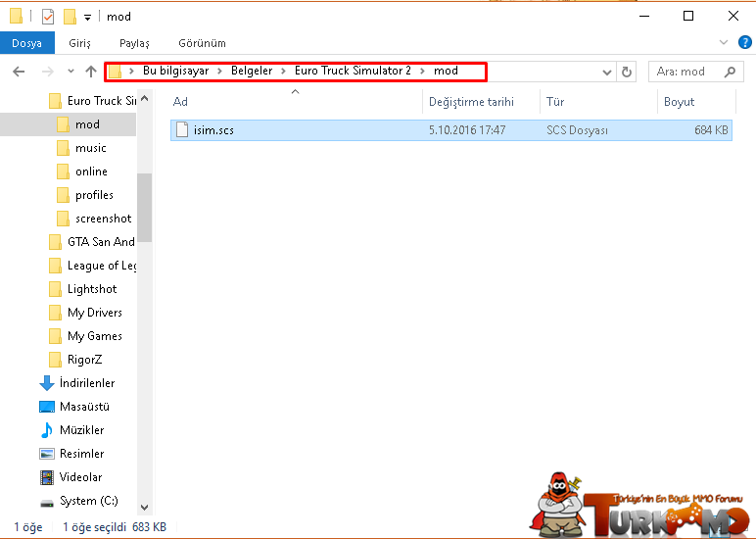Click the SCS Dosyası type cell
This screenshot has height=539, width=756.
577,129
